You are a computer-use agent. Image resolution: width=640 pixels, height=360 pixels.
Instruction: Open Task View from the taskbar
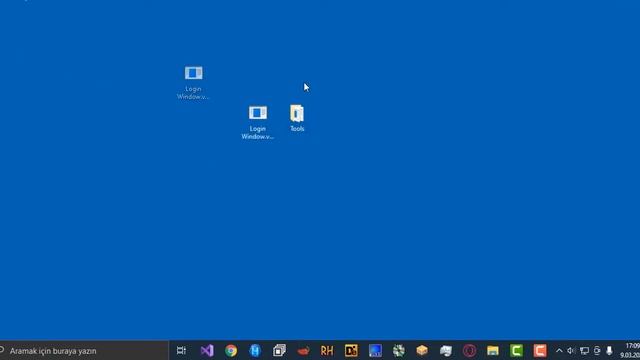(181, 350)
